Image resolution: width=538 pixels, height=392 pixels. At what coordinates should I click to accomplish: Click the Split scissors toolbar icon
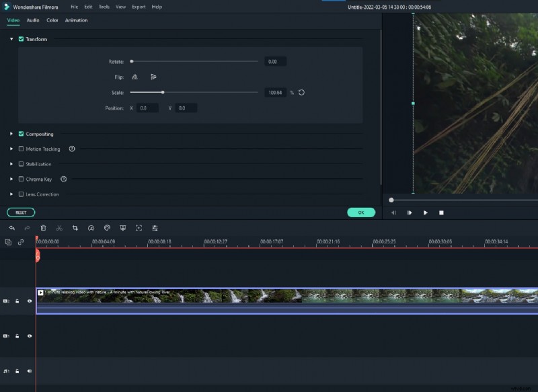tap(58, 228)
